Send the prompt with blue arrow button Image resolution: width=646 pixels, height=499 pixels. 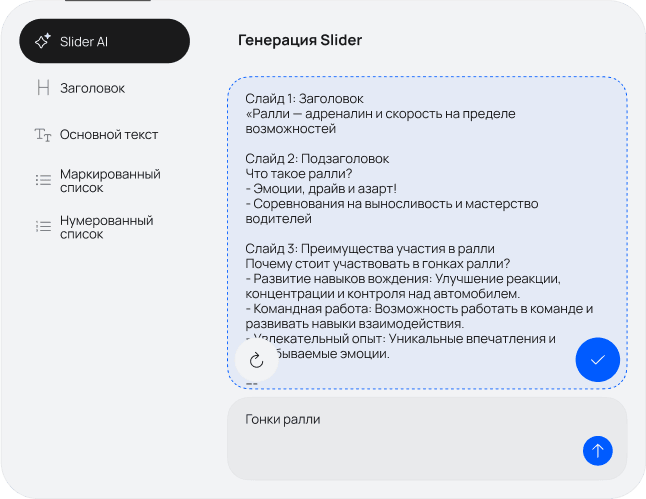597,451
